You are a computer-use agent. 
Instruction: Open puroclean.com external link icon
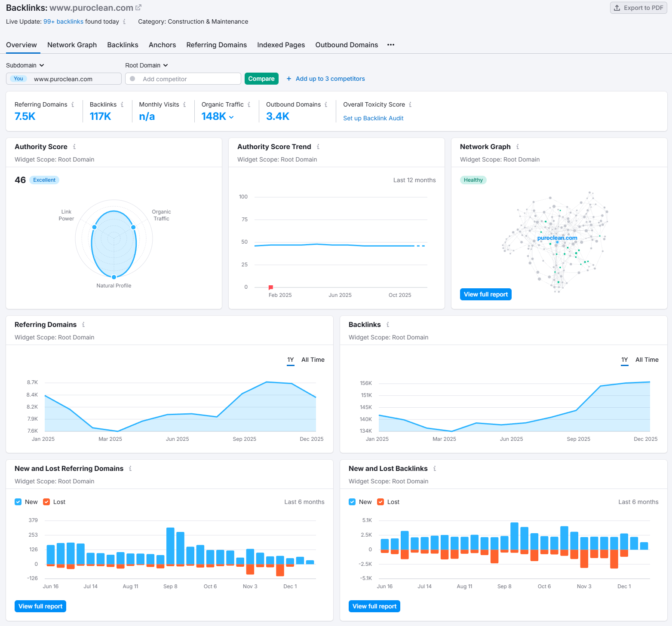pyautogui.click(x=138, y=8)
